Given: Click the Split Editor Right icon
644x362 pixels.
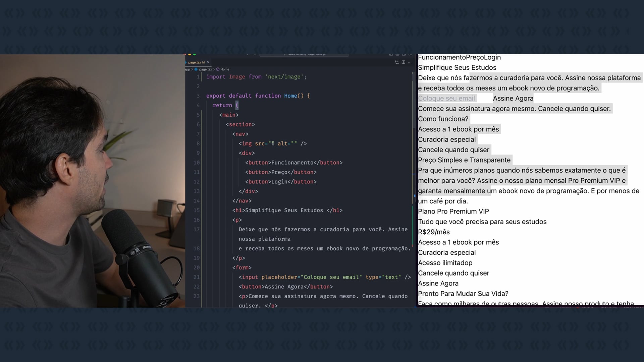Looking at the screenshot, I should point(404,62).
